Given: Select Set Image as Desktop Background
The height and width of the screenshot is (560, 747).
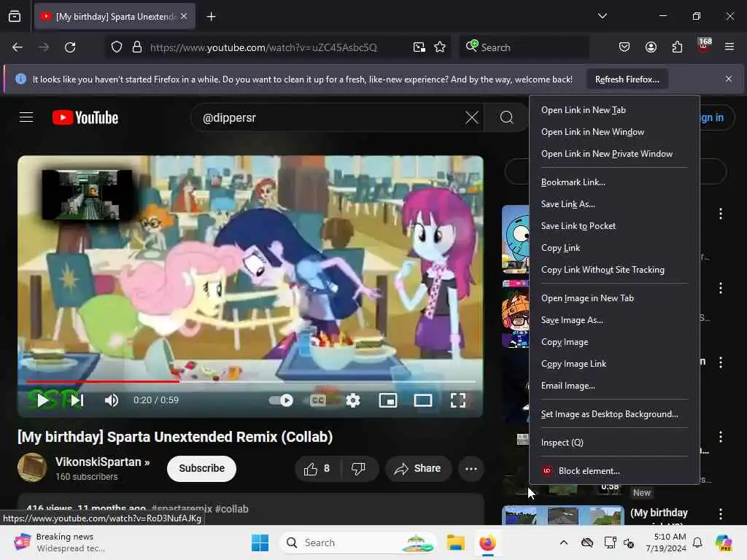Looking at the screenshot, I should pyautogui.click(x=614, y=414).
